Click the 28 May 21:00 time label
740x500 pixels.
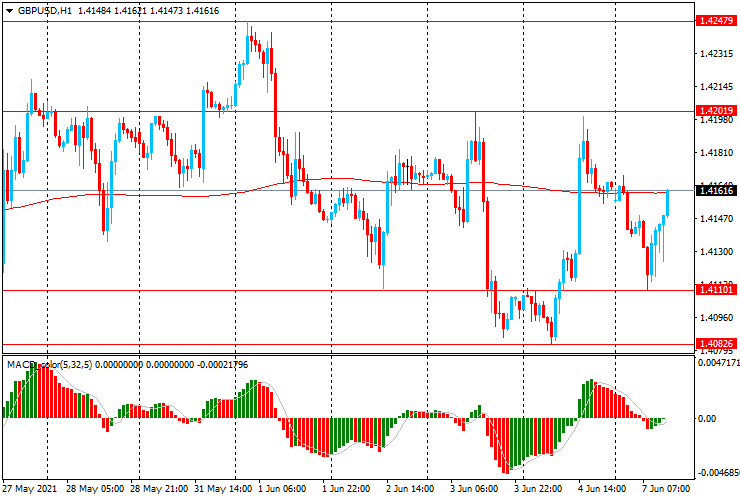[x=160, y=490]
